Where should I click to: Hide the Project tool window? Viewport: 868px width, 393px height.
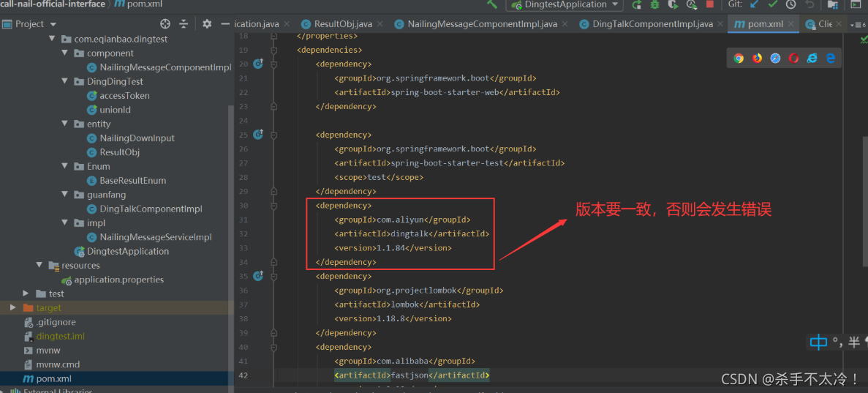[224, 24]
